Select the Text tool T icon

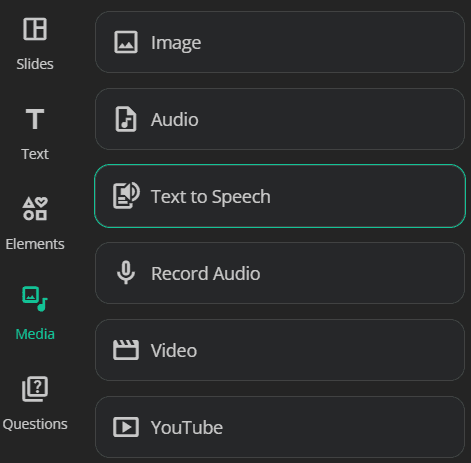click(35, 119)
